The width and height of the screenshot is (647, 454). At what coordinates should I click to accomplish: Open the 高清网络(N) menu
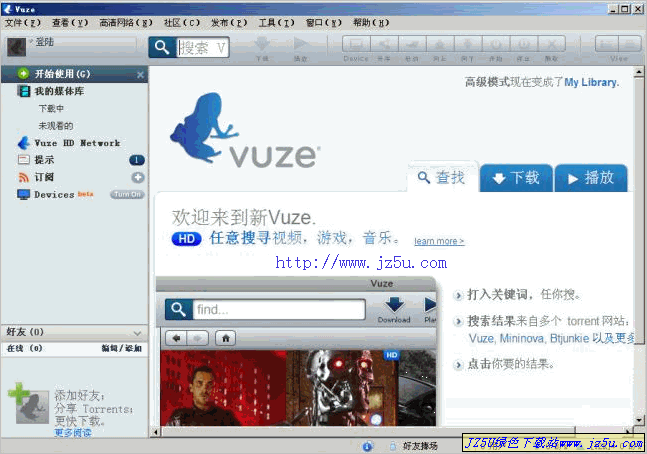click(126, 23)
